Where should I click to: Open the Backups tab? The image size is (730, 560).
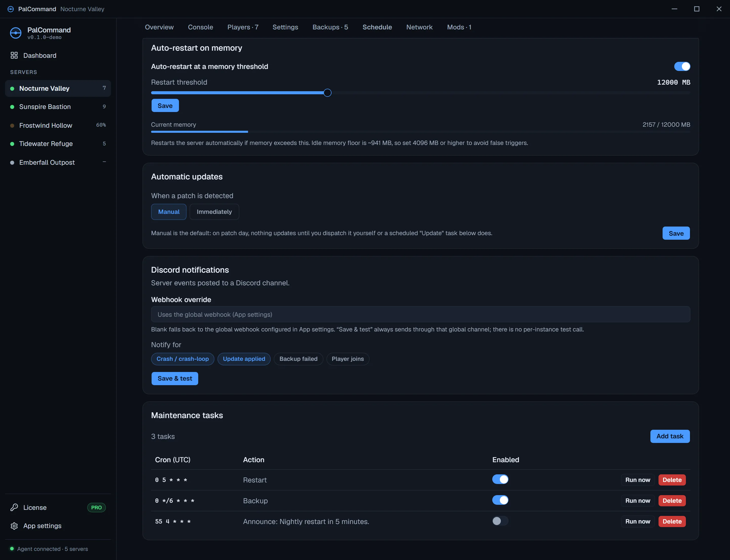tap(330, 27)
